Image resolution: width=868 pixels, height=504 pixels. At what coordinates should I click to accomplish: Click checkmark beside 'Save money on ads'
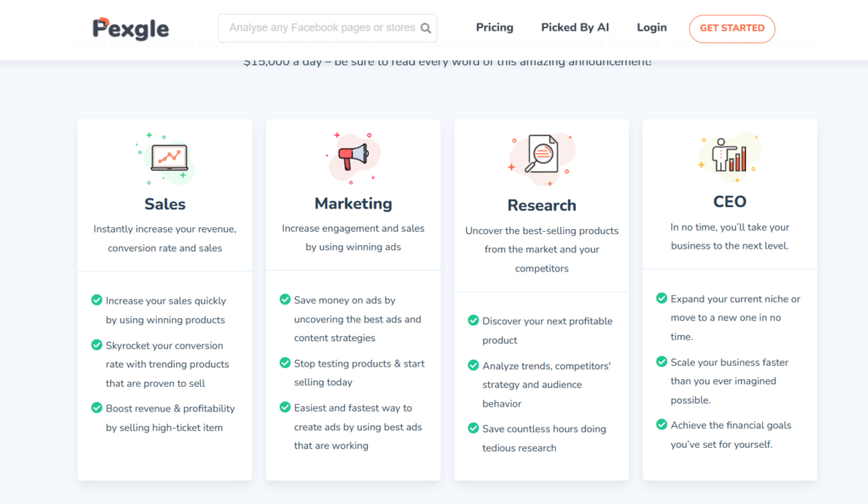[285, 300]
